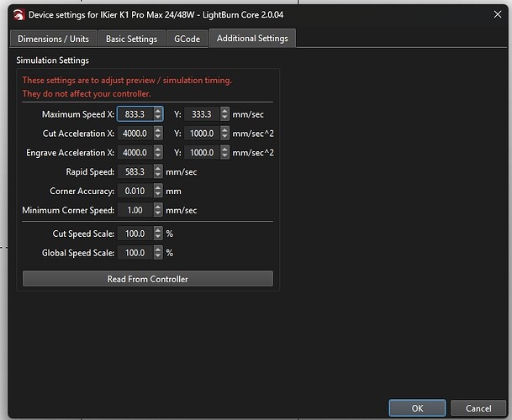Decrease Global Speed Scale percentage

click(158, 256)
